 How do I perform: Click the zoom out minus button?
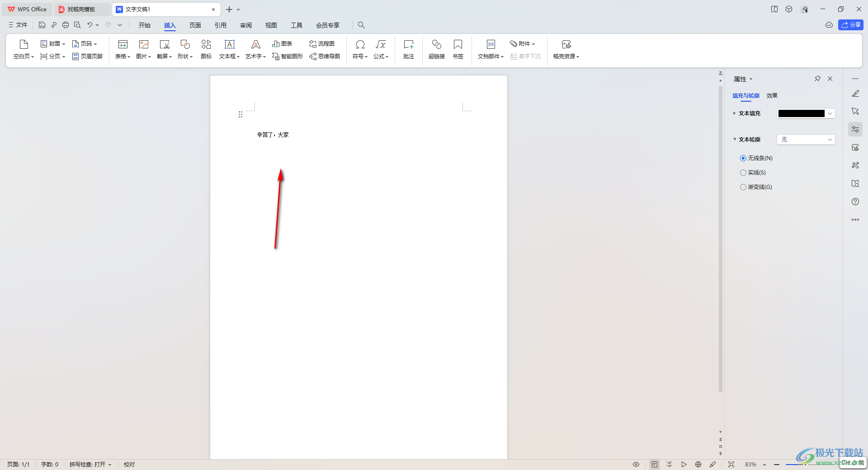pos(776,465)
